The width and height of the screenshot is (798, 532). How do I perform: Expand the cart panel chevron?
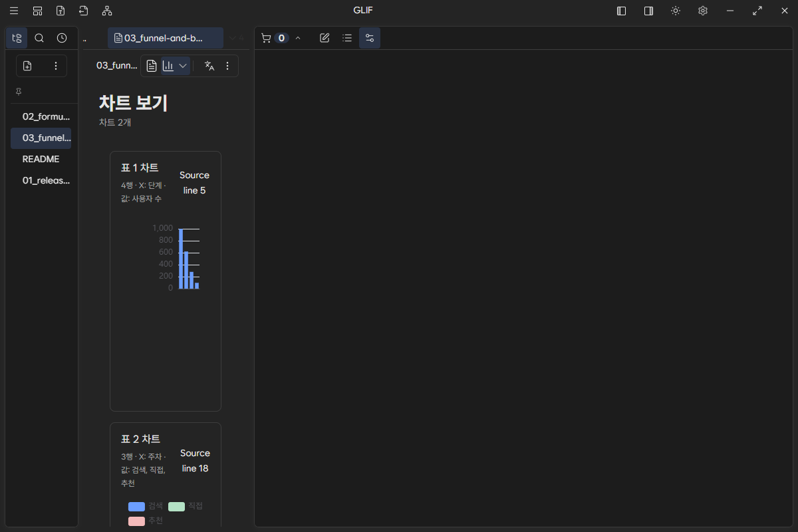pyautogui.click(x=298, y=38)
